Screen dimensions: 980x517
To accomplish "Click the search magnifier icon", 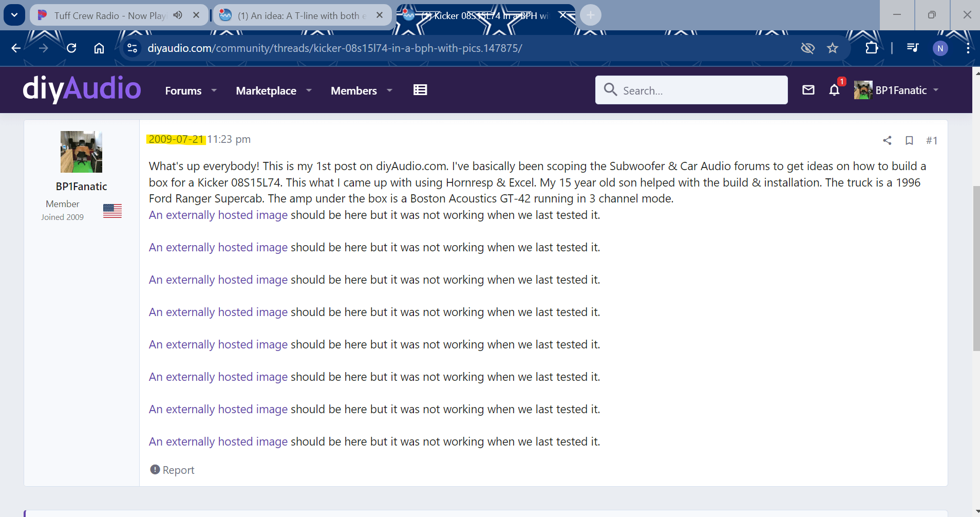I will (x=610, y=90).
